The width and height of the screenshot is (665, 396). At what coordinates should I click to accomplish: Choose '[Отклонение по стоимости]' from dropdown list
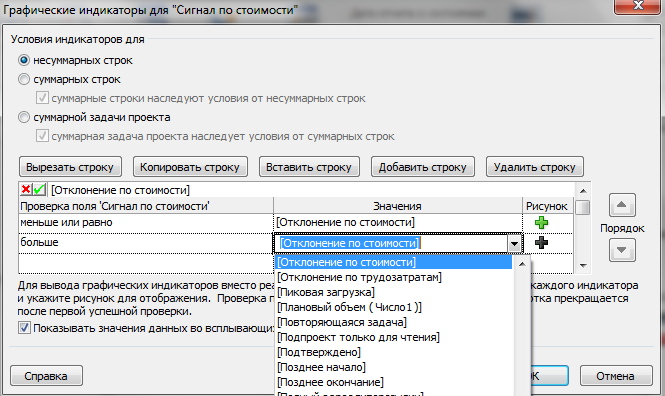point(394,262)
